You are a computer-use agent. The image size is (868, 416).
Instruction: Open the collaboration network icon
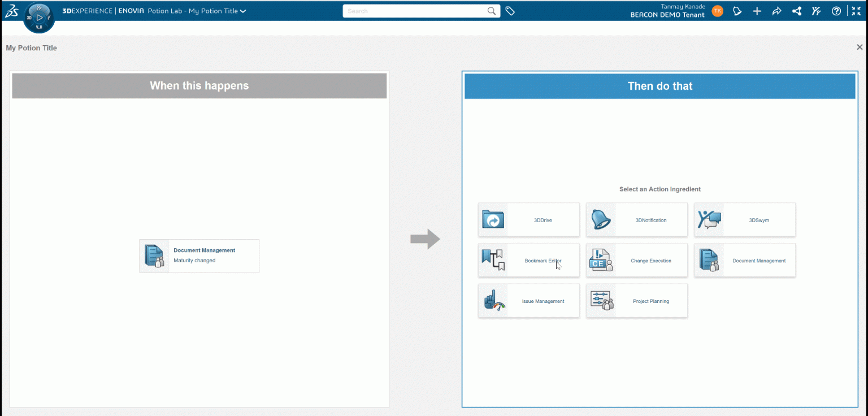[797, 11]
